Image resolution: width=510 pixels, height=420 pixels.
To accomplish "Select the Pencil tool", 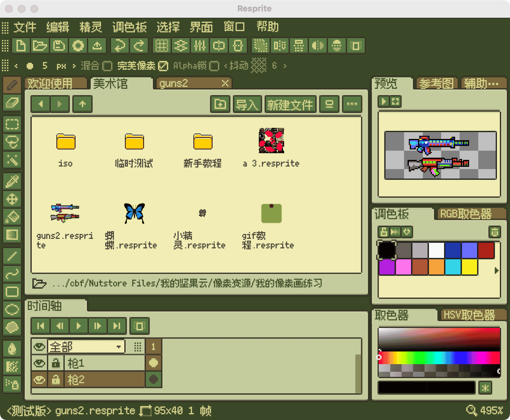I will (12, 84).
